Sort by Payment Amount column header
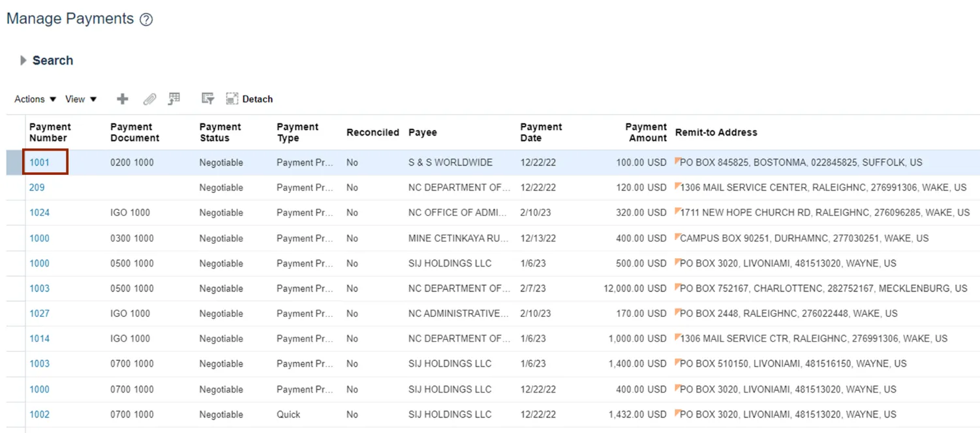 (x=645, y=132)
